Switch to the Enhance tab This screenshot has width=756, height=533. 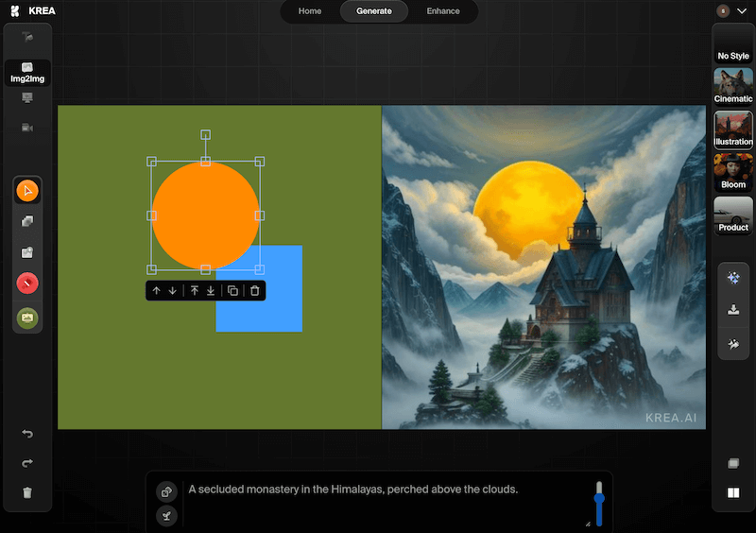(442, 11)
